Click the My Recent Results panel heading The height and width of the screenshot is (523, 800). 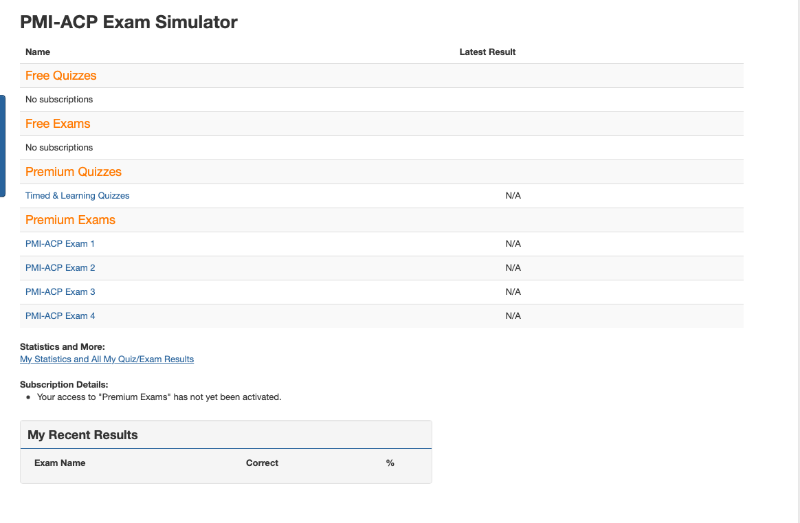coord(83,435)
